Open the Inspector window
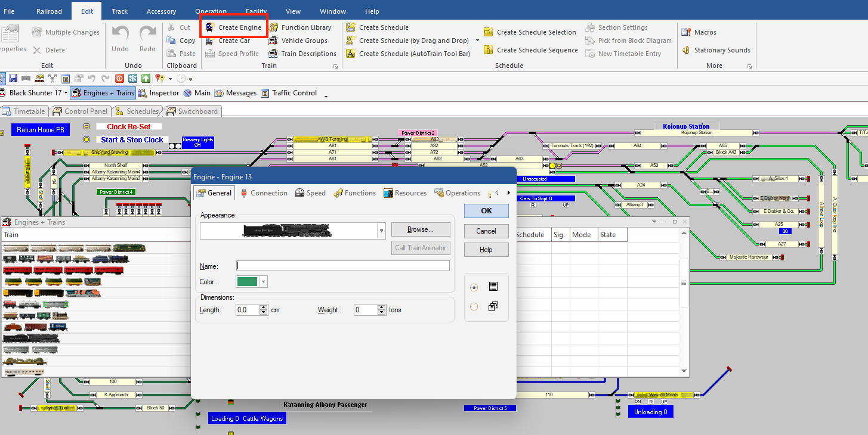 point(159,93)
